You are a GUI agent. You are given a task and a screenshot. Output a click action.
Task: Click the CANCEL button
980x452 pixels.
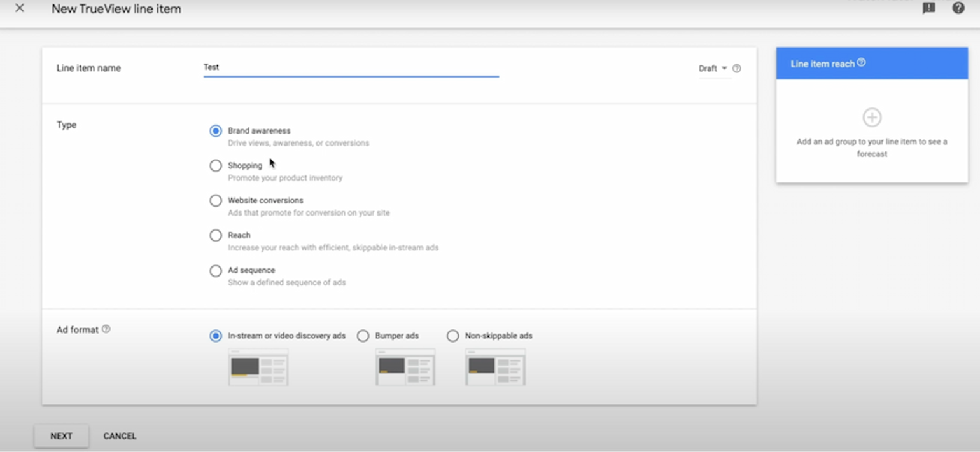pyautogui.click(x=120, y=436)
